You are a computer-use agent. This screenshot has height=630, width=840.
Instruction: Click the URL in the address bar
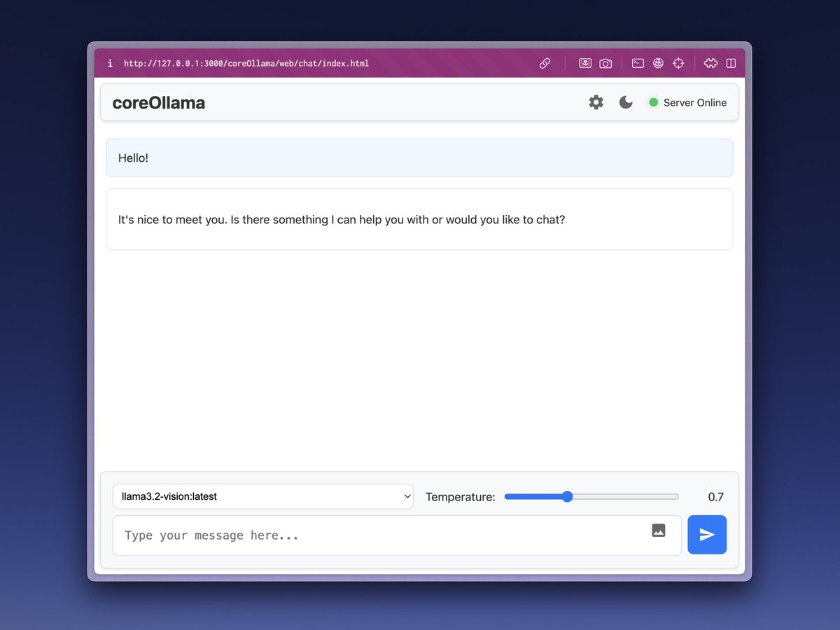[x=246, y=63]
